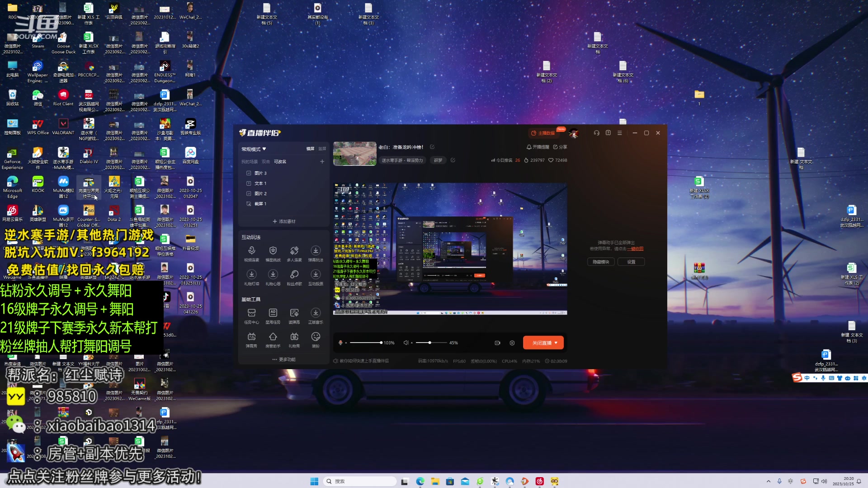868x488 pixels.
Task: Click 教你如何快速上手直播伴侣 tutorial link
Action: [x=361, y=361]
